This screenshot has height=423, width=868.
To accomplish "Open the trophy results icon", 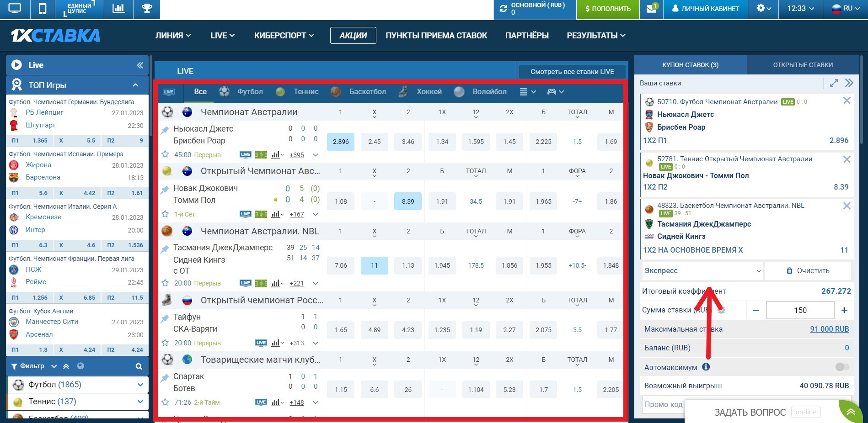I will [147, 9].
